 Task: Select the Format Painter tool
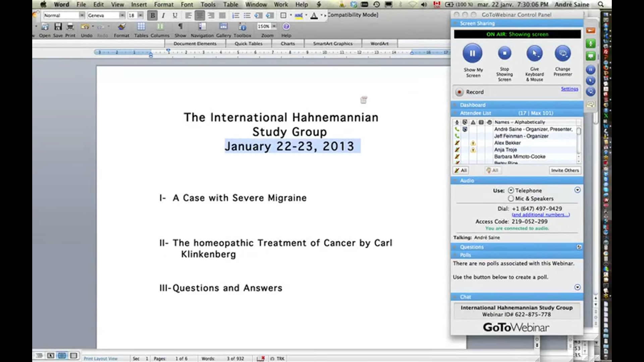coord(121,27)
